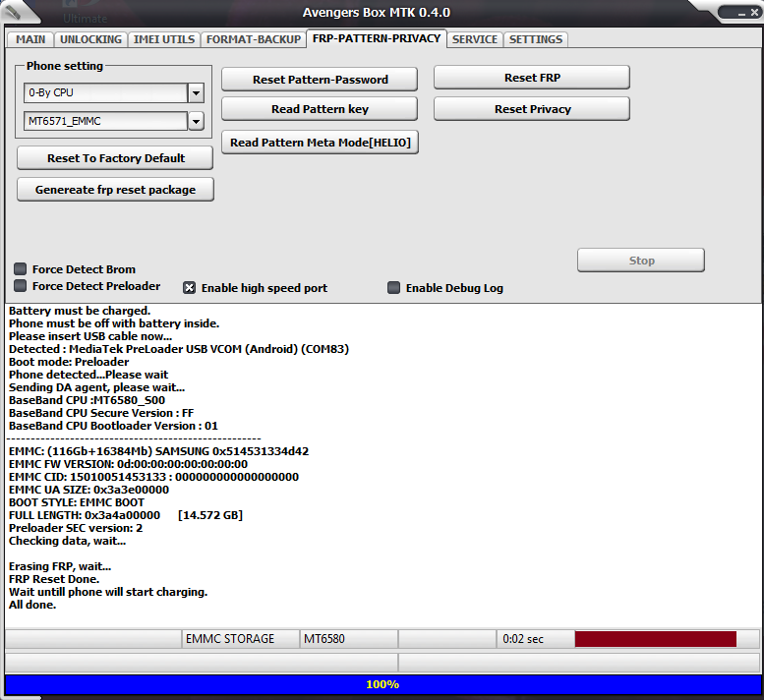The height and width of the screenshot is (700, 764).
Task: Click Reset To Factory Default button
Action: (115, 158)
